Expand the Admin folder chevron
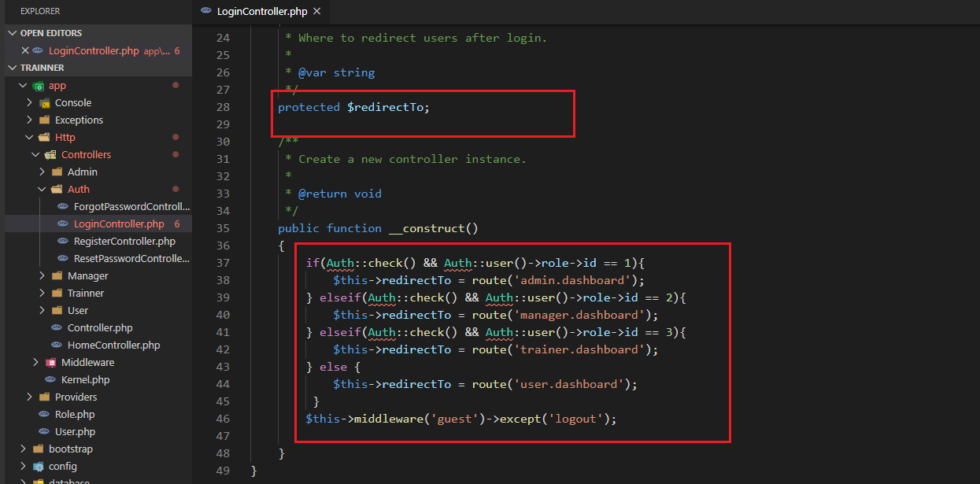The width and height of the screenshot is (980, 484). (x=43, y=172)
